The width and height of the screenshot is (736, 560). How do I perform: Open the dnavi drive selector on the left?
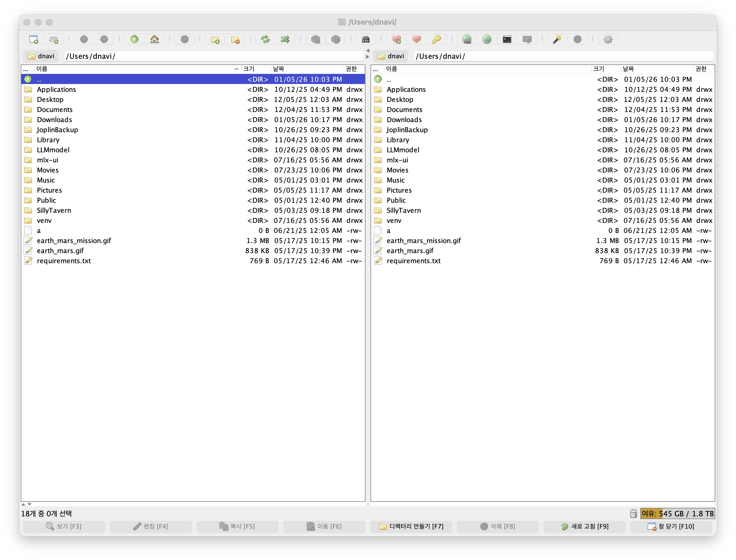point(41,56)
